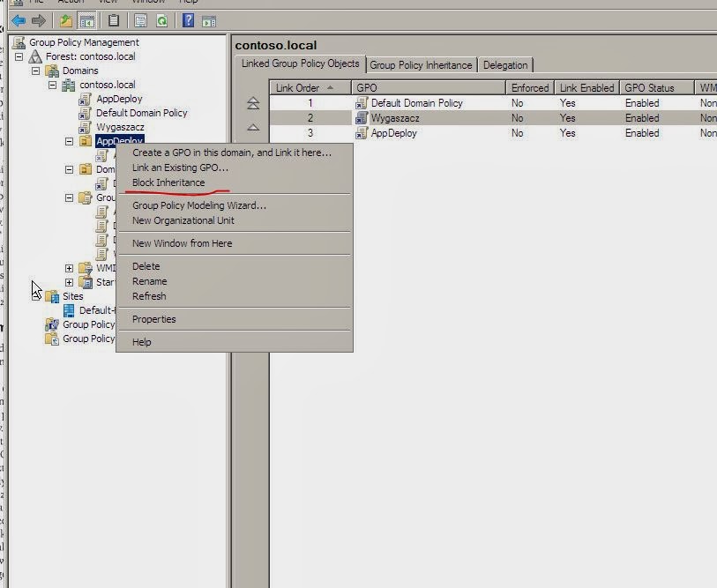
Task: Click the Export List toolbar icon
Action: (140, 20)
